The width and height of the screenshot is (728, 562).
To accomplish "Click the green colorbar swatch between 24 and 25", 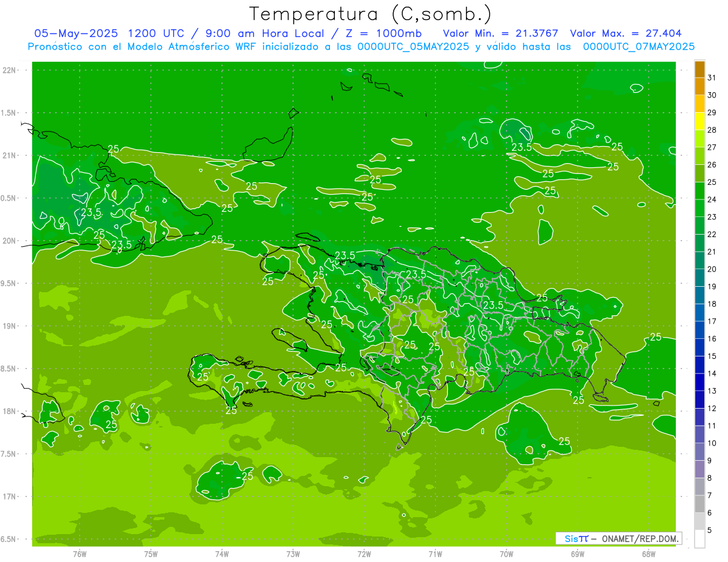I will click(699, 191).
